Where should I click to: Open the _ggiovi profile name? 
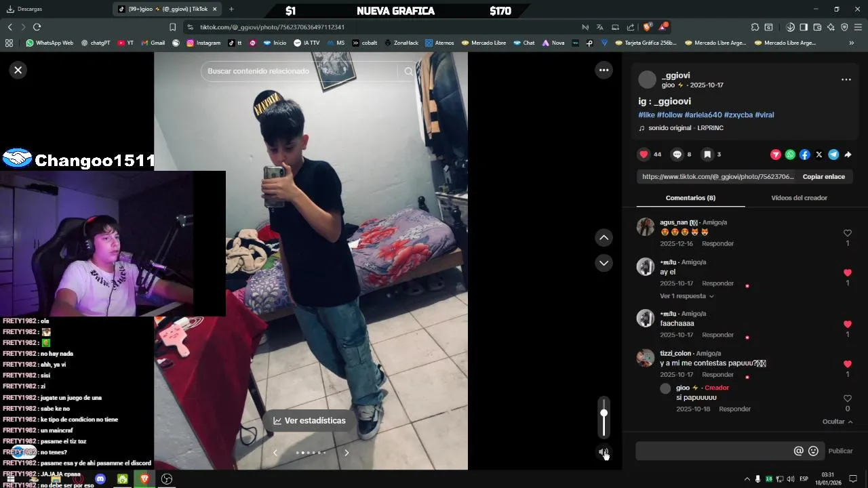[x=675, y=75]
